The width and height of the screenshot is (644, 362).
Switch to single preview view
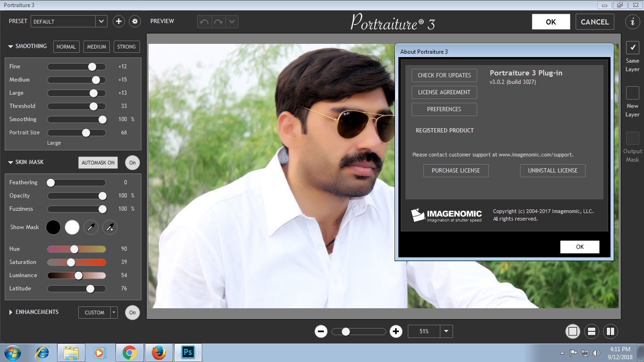tap(573, 331)
